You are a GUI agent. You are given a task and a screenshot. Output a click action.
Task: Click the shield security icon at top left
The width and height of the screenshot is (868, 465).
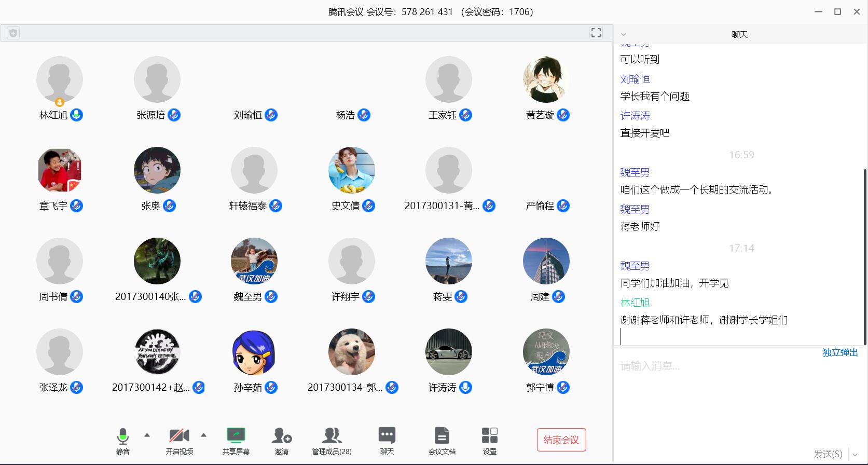pyautogui.click(x=13, y=33)
